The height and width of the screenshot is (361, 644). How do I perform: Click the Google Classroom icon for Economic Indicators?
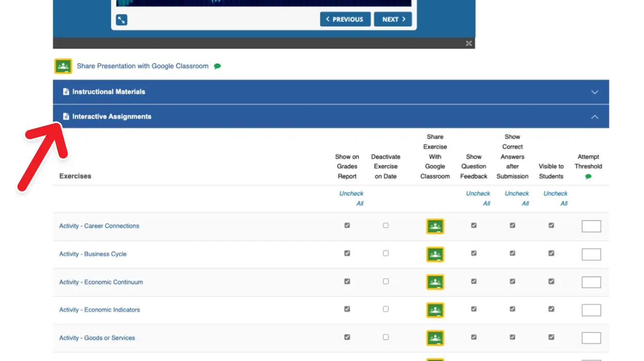[435, 310]
